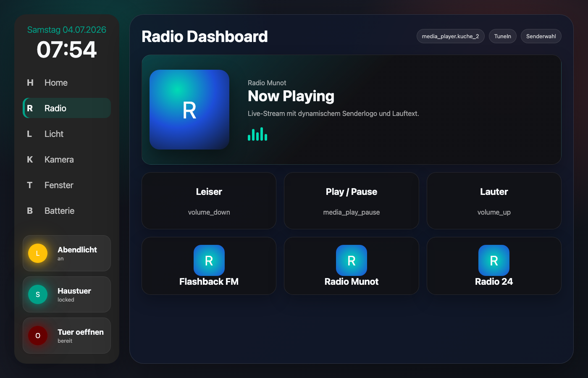Screen dimensions: 588x378
Task: Click the media_player.kuche_2 chip
Action: click(x=451, y=36)
